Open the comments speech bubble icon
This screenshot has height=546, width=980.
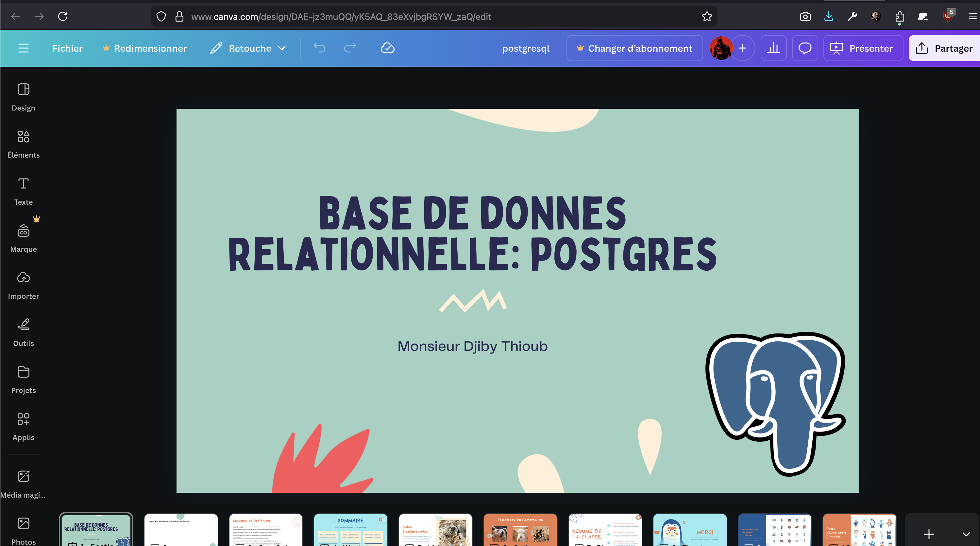[x=804, y=48]
